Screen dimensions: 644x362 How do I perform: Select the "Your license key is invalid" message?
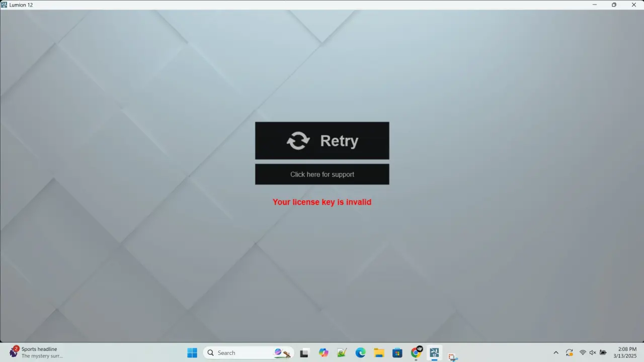[322, 202]
